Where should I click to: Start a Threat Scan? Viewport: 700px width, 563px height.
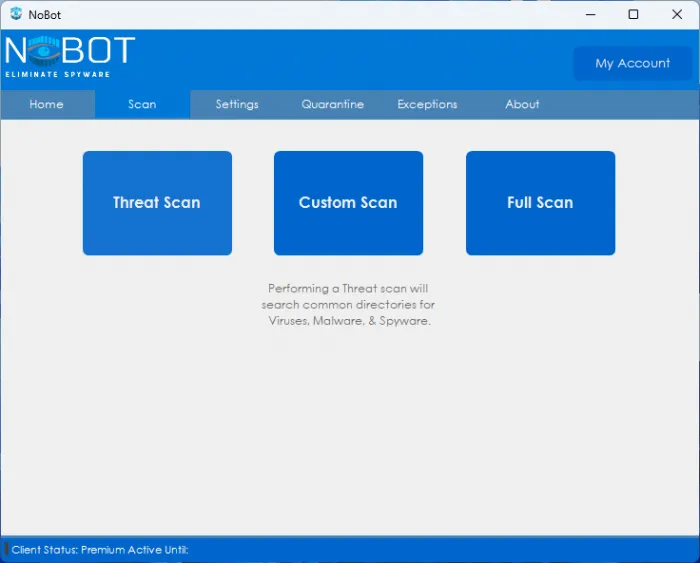pyautogui.click(x=157, y=203)
